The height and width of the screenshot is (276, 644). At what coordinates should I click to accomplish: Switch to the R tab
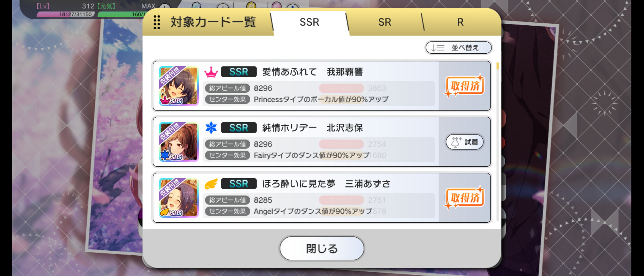point(460,22)
